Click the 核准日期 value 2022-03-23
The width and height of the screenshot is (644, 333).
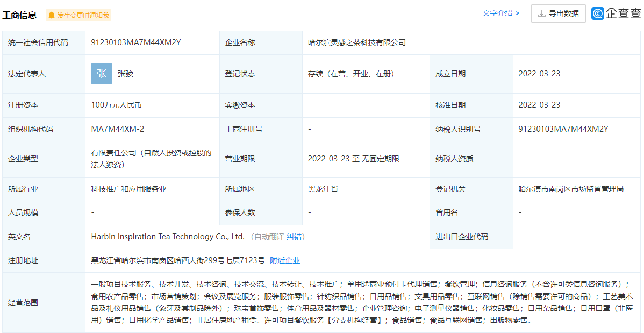point(539,105)
